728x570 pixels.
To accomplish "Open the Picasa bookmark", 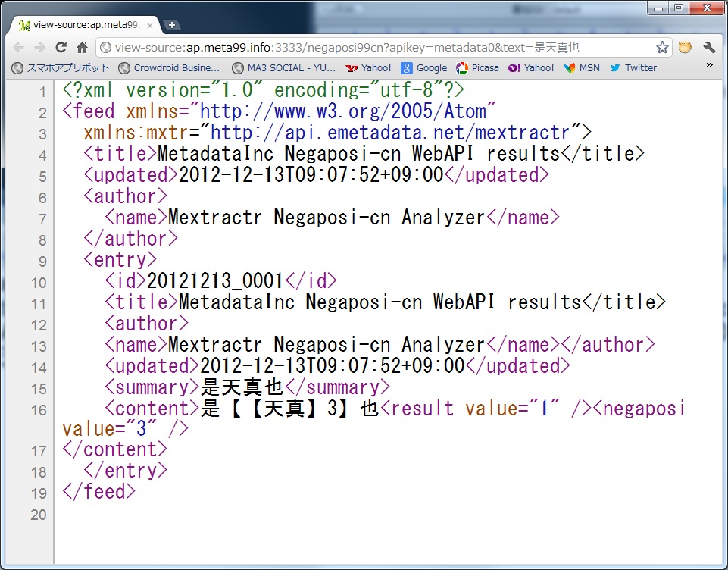I will click(478, 67).
